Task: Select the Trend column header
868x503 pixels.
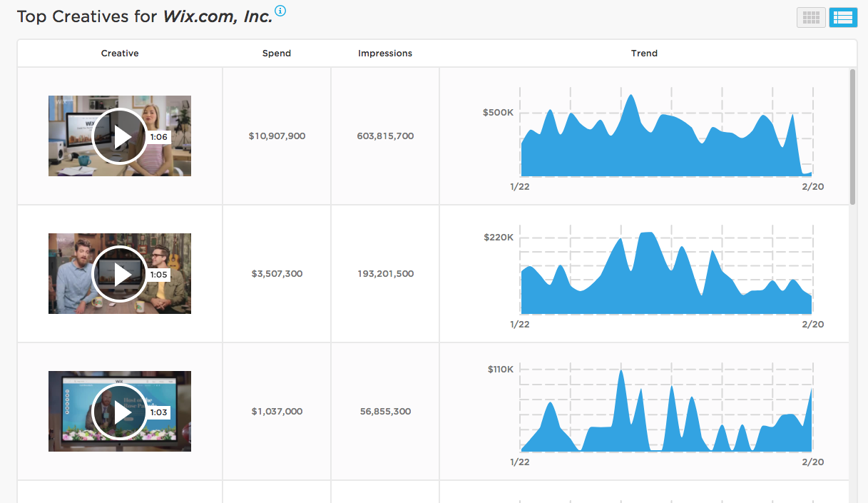Action: 644,53
